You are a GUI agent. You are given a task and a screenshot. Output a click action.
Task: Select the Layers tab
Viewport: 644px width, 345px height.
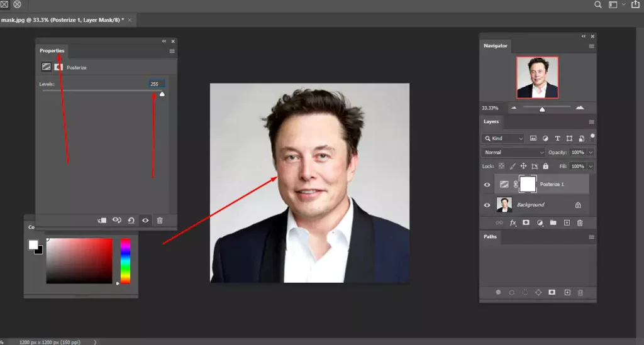tap(491, 121)
